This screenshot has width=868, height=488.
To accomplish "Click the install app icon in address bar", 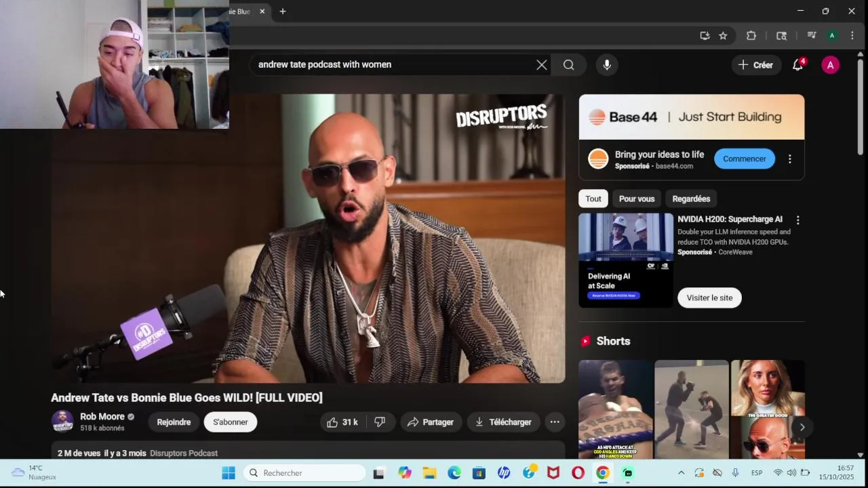I will point(705,36).
